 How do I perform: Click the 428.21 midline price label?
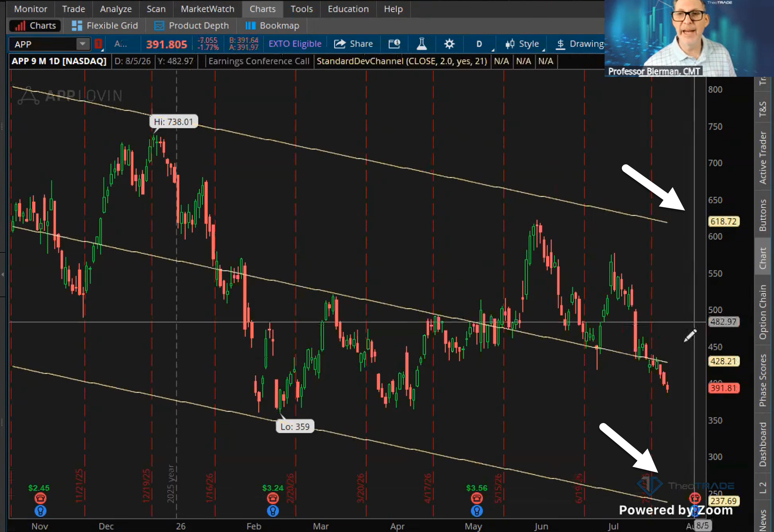[x=724, y=361]
